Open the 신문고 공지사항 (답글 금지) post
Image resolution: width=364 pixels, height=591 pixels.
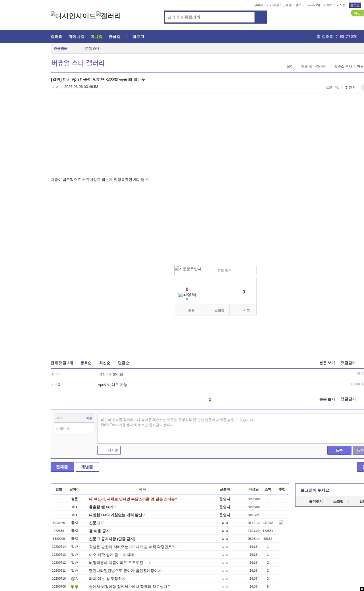click(112, 539)
